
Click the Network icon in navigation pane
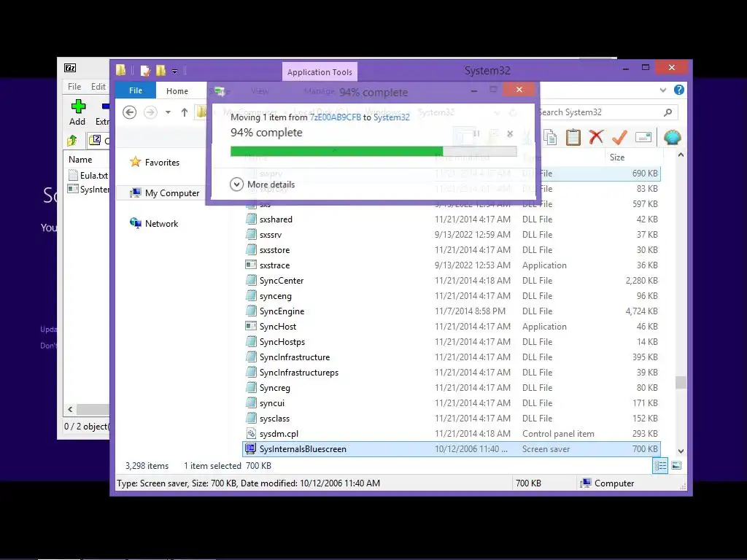point(135,223)
